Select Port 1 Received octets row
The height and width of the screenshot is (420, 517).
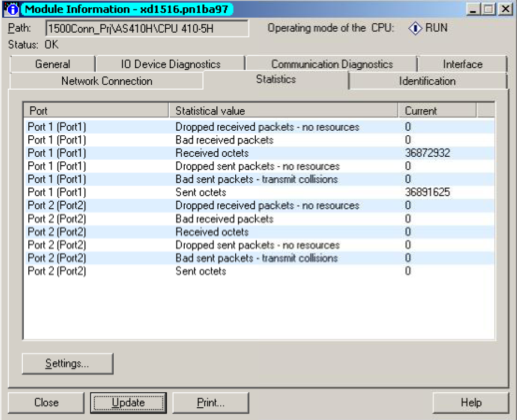(x=212, y=153)
